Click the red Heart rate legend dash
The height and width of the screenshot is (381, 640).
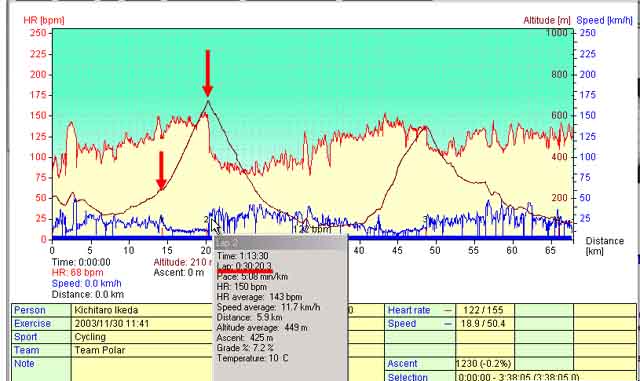(448, 310)
